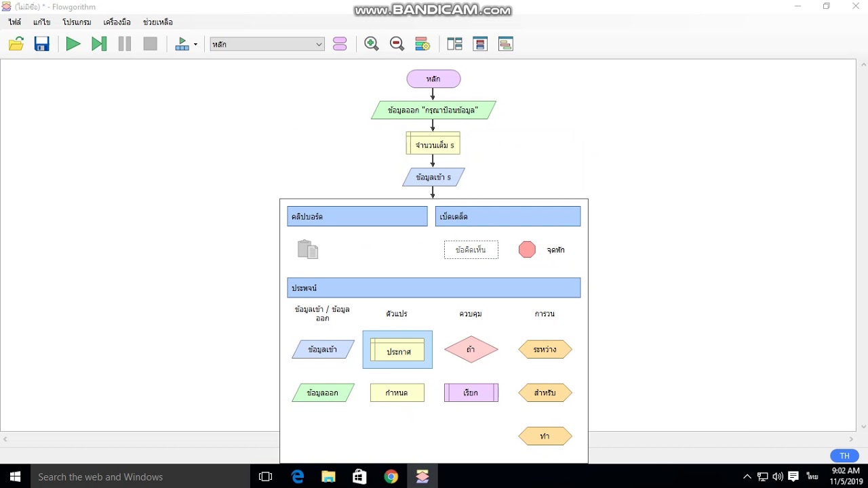Screen dimensions: 868x488
Task: Insert the ประกาศ declare shape
Action: click(x=397, y=350)
